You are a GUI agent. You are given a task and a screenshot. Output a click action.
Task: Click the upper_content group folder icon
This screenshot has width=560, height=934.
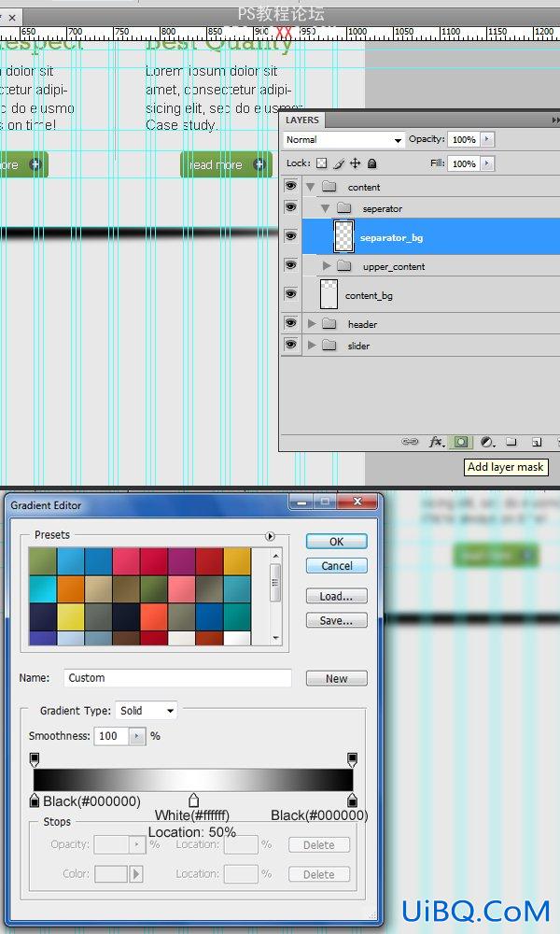(344, 265)
